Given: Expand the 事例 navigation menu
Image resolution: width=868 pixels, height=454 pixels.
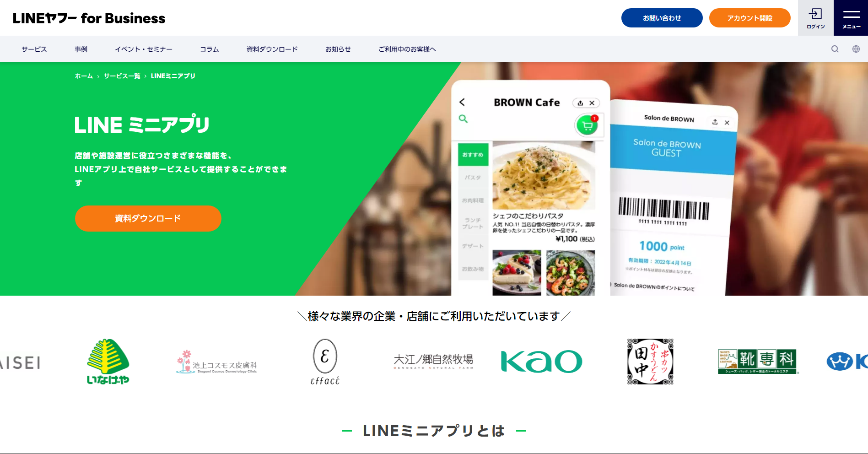Looking at the screenshot, I should click(81, 49).
